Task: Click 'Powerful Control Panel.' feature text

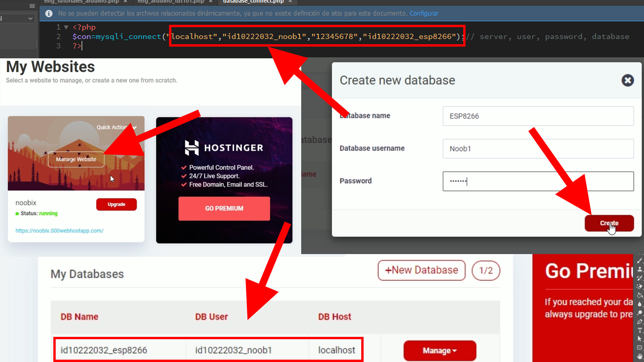Action: (221, 168)
